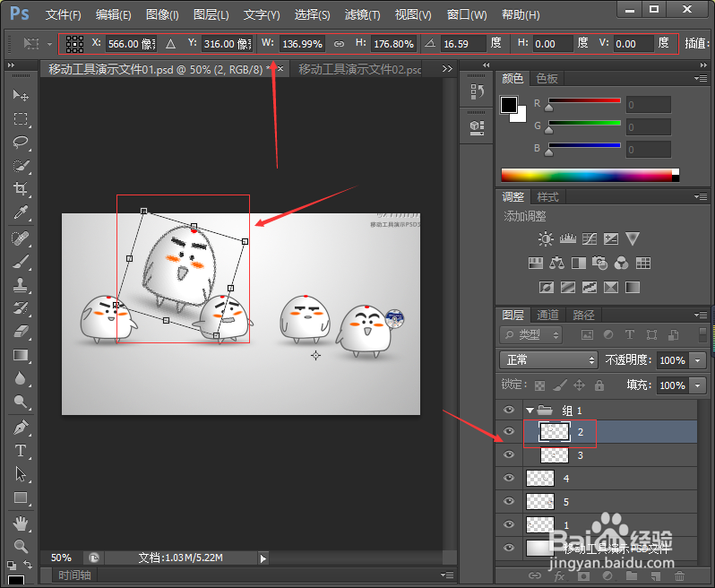715x588 pixels.
Task: Add Curves adjustment
Action: click(x=590, y=238)
